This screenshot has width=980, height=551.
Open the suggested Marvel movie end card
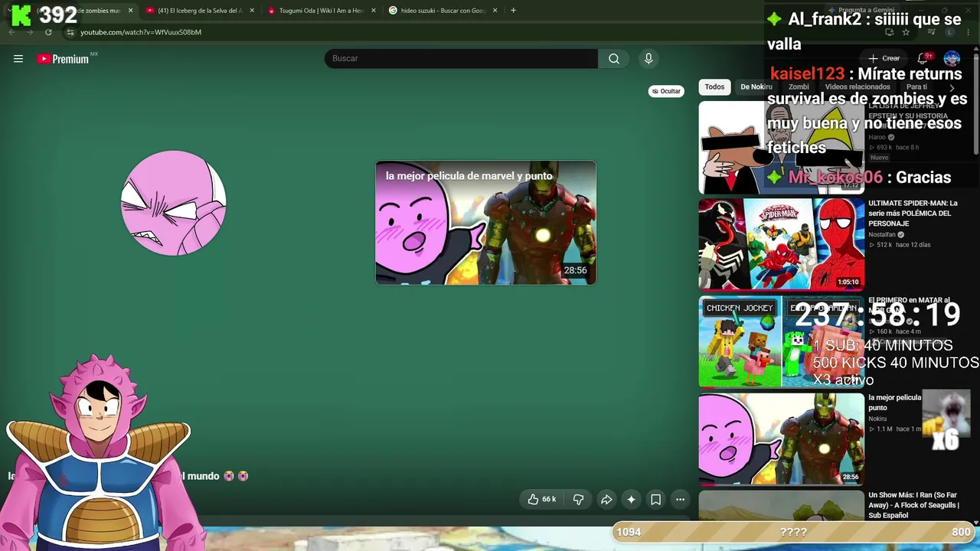[x=485, y=223]
